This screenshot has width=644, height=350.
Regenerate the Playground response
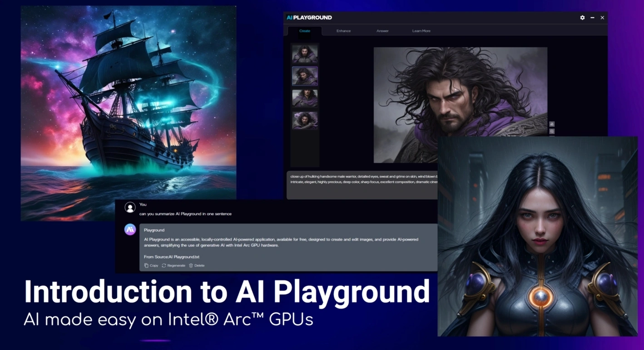pyautogui.click(x=173, y=266)
